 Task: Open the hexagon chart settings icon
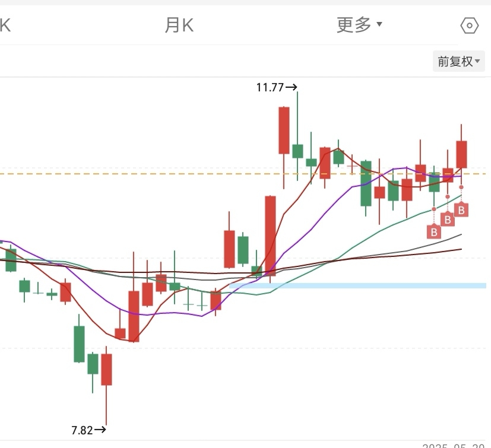[469, 26]
